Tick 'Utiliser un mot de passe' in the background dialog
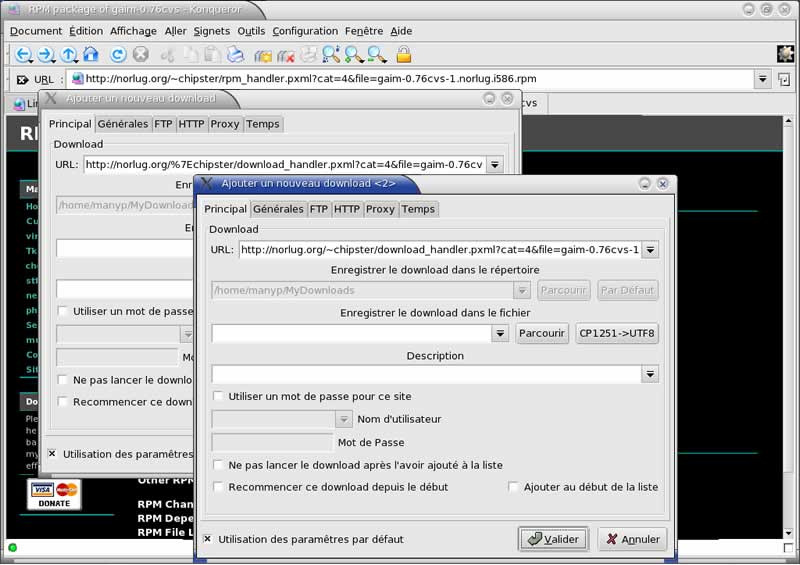The width and height of the screenshot is (800, 565). [x=63, y=311]
